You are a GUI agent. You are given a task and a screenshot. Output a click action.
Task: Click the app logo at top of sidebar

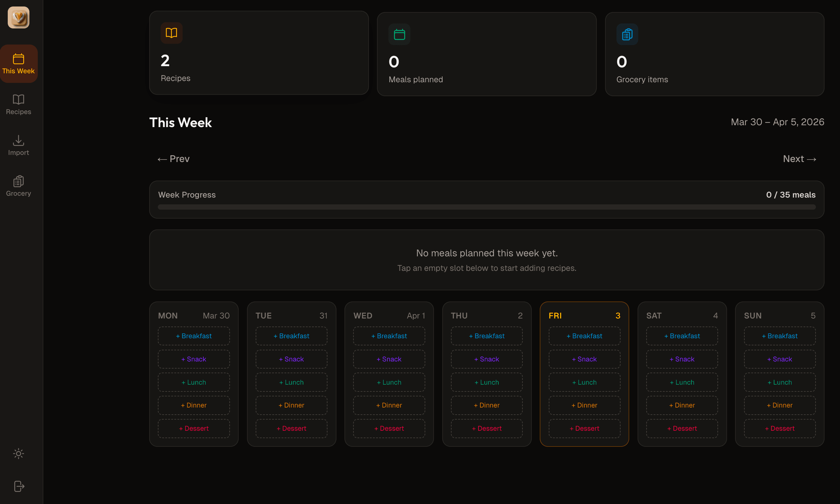(19, 17)
